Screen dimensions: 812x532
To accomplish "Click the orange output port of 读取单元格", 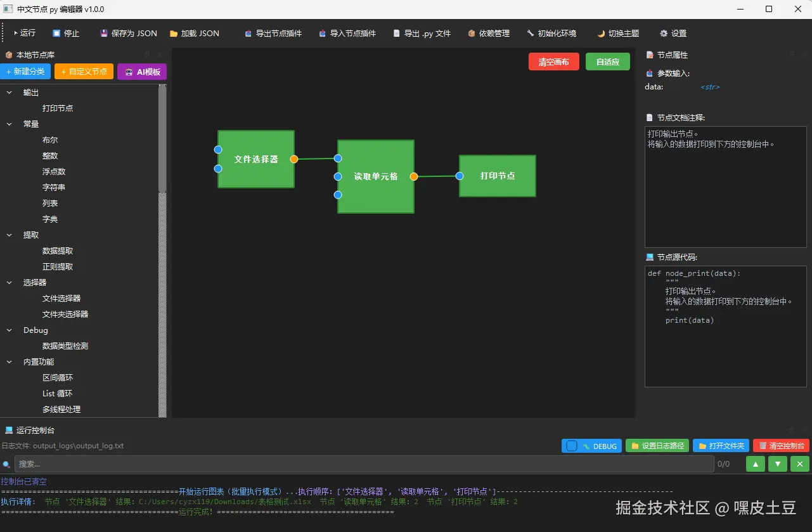I will 414,176.
